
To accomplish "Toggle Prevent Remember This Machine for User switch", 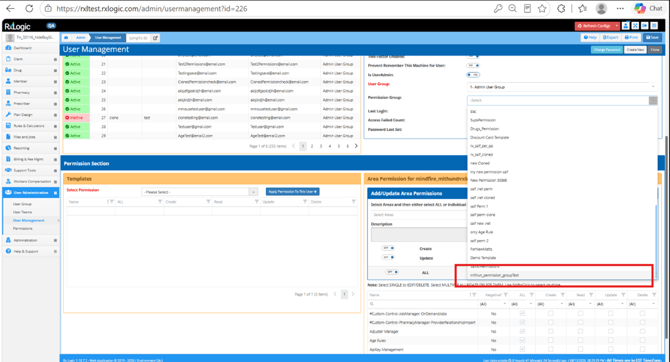I will [x=473, y=65].
